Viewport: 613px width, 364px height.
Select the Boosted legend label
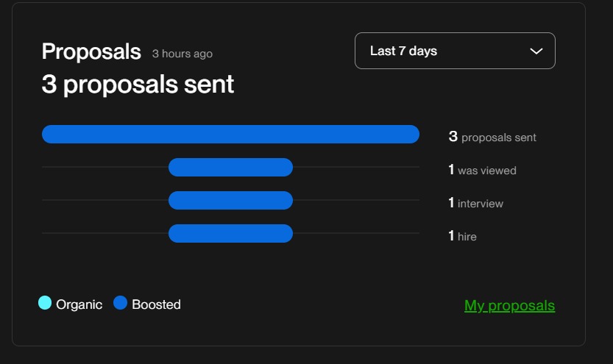[156, 304]
